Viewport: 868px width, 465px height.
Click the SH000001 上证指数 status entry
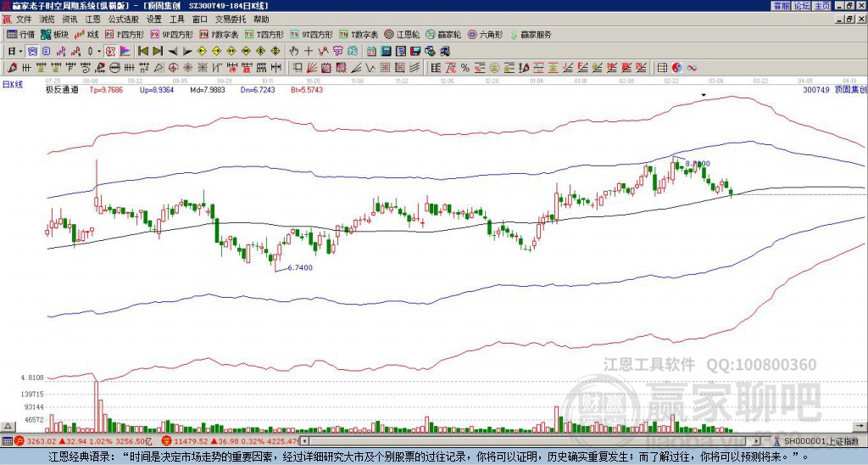(x=821, y=441)
